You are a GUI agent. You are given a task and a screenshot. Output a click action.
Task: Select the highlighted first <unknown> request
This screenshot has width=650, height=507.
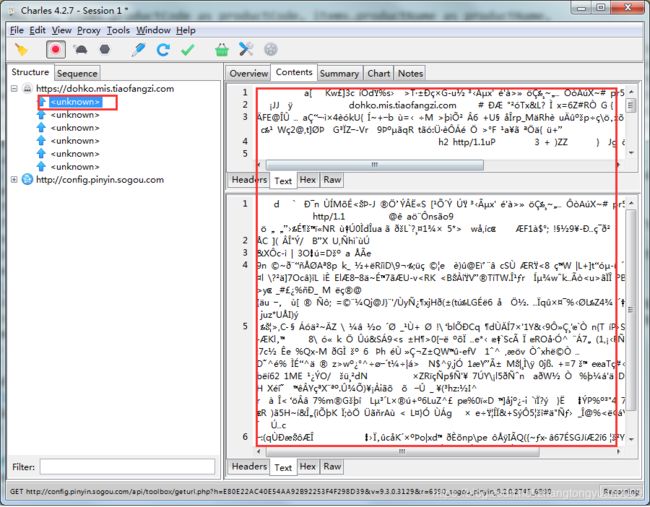(x=75, y=102)
